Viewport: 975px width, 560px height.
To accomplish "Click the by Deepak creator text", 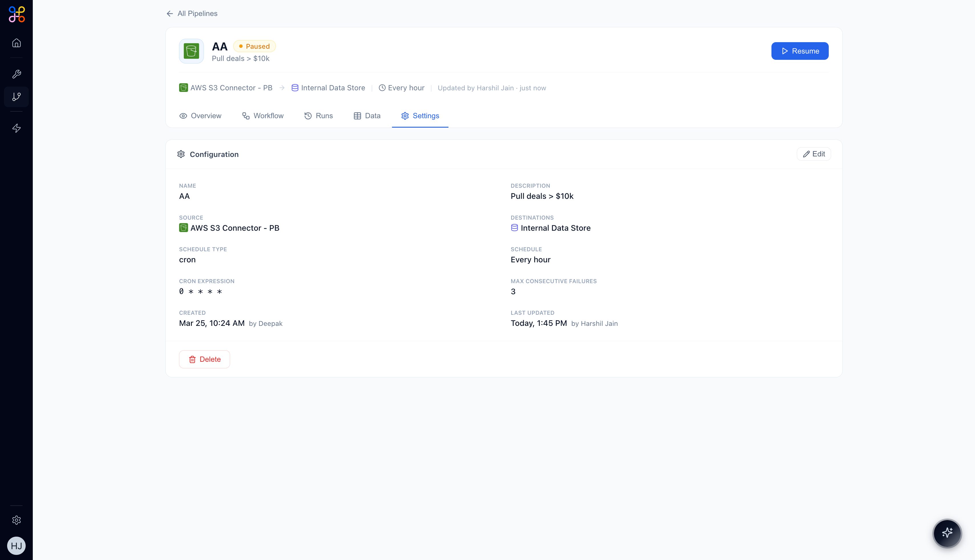I will 266,324.
